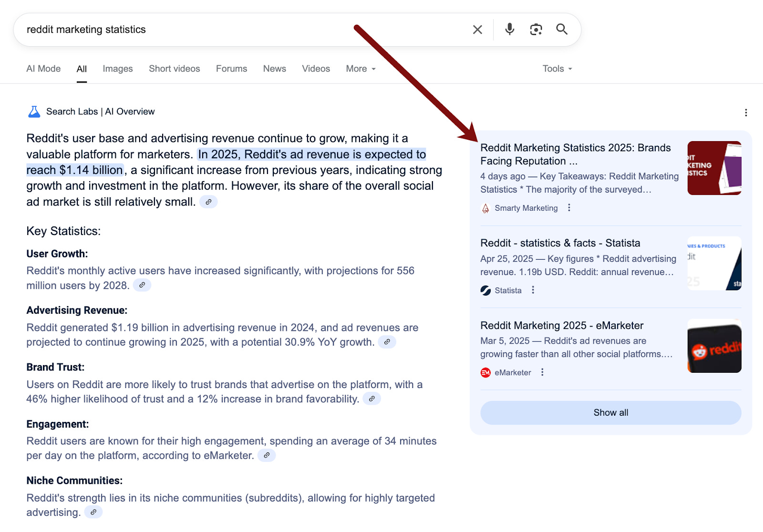
Task: Open the Smarty Marketing result thumbnail
Action: 714,168
